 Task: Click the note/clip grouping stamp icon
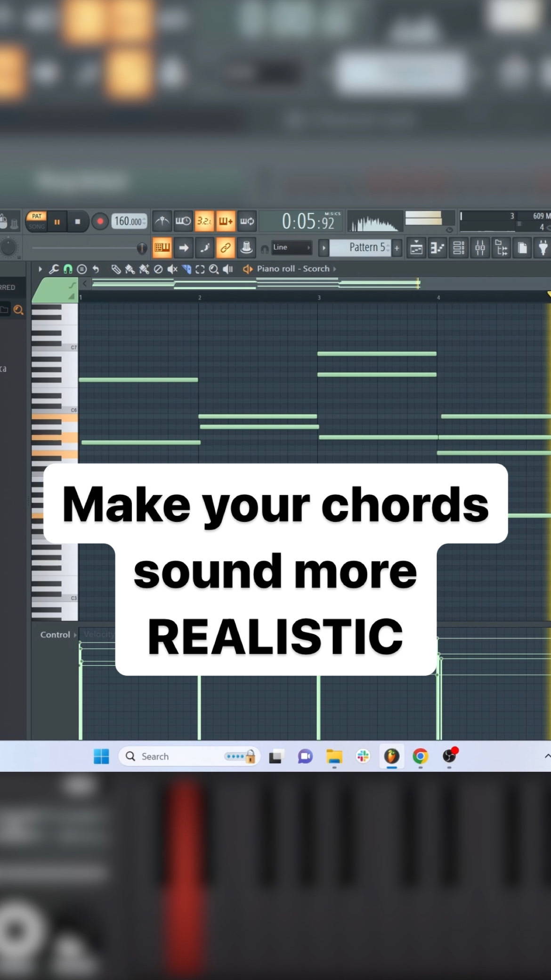click(246, 247)
